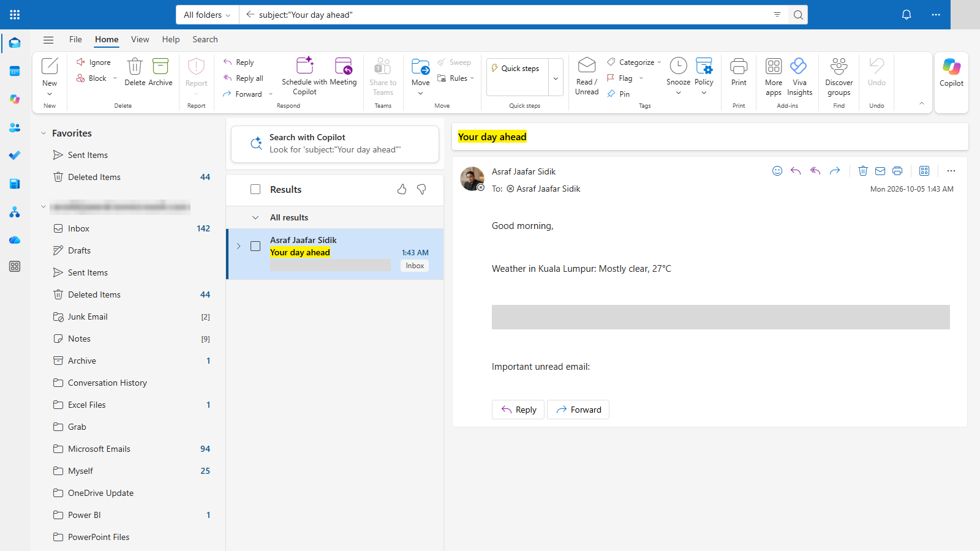
Task: Open the app launcher waffle
Action: pos(15,15)
